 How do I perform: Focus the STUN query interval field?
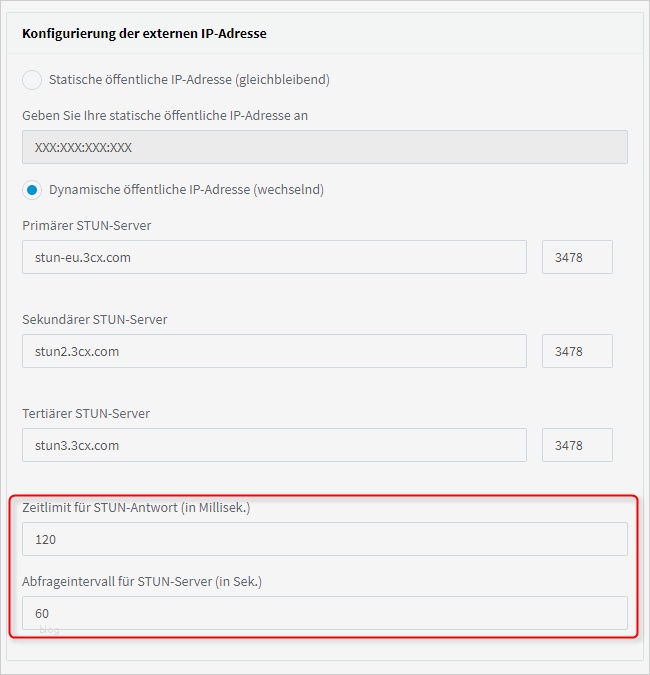[324, 613]
